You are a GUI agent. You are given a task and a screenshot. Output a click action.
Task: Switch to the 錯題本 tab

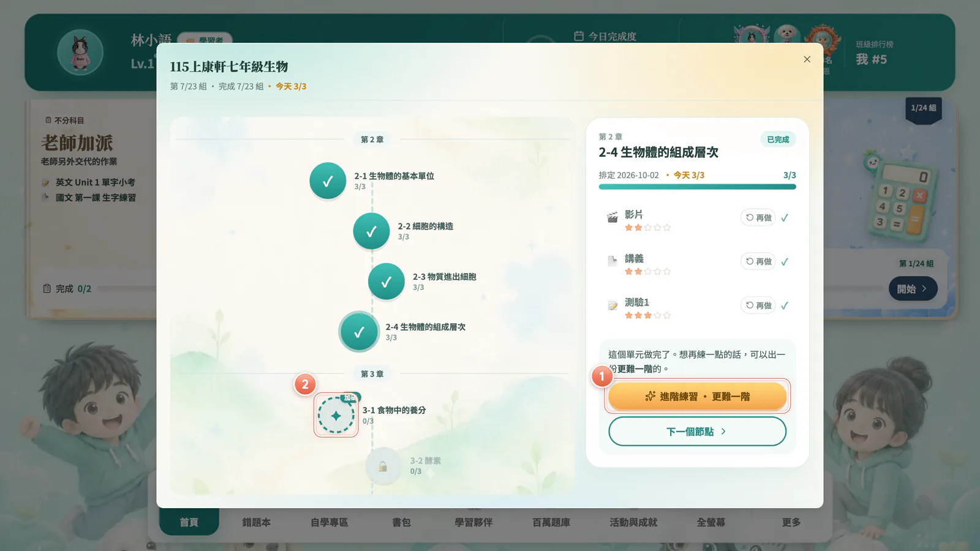coord(256,522)
